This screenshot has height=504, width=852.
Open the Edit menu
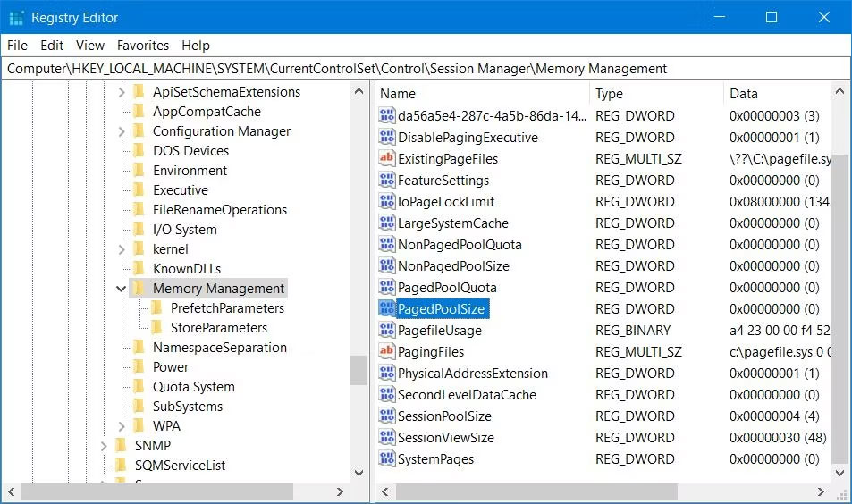point(52,46)
